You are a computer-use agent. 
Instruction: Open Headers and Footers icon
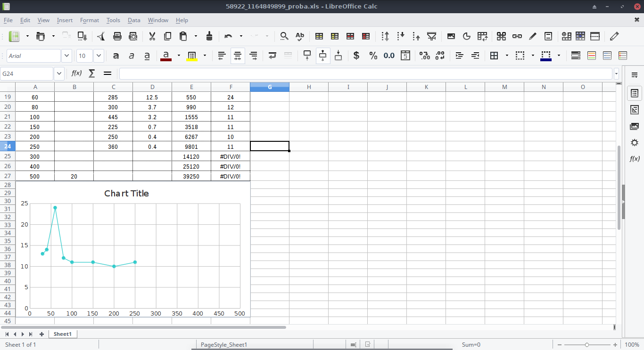(548, 36)
